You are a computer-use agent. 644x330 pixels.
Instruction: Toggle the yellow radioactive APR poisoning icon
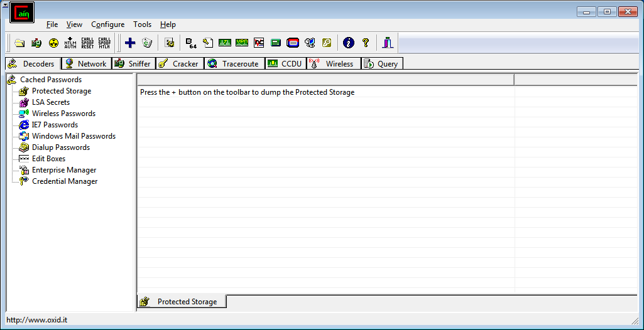pos(53,43)
